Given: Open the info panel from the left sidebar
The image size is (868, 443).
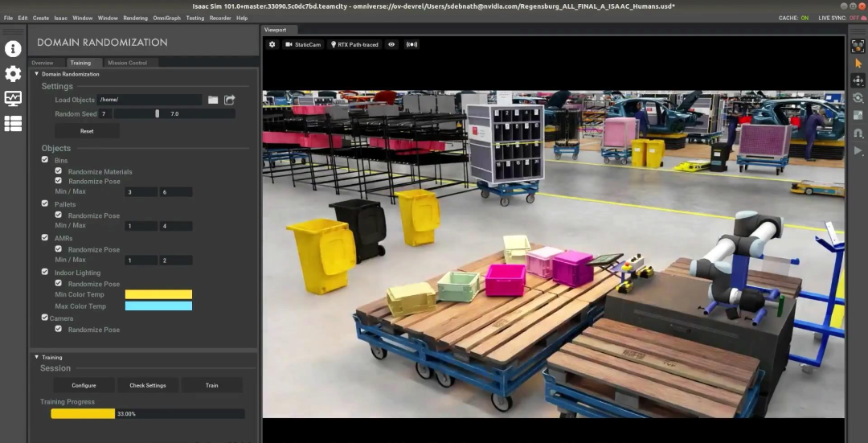Looking at the screenshot, I should point(13,48).
